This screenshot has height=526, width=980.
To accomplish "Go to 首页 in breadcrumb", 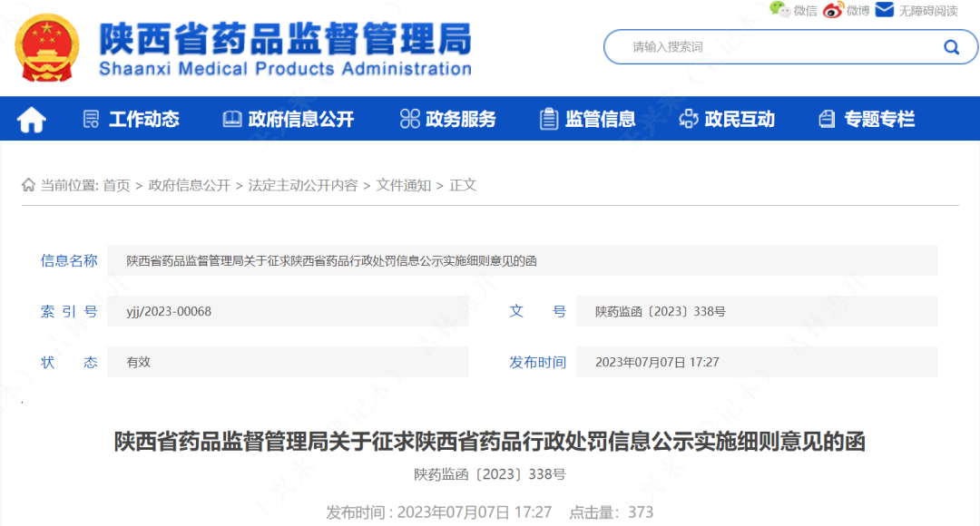I will (116, 186).
